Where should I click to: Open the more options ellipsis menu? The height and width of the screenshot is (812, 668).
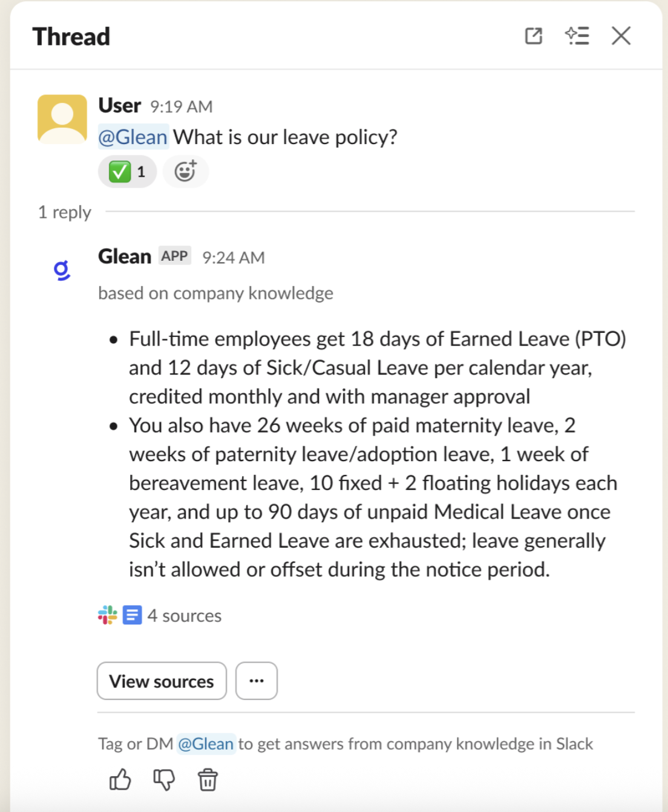[257, 681]
